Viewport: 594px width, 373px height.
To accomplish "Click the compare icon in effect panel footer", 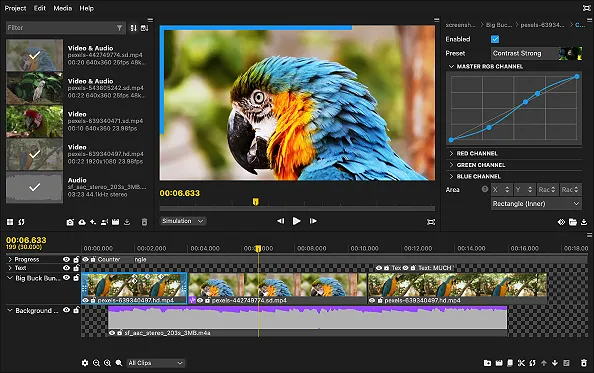I will tap(561, 222).
